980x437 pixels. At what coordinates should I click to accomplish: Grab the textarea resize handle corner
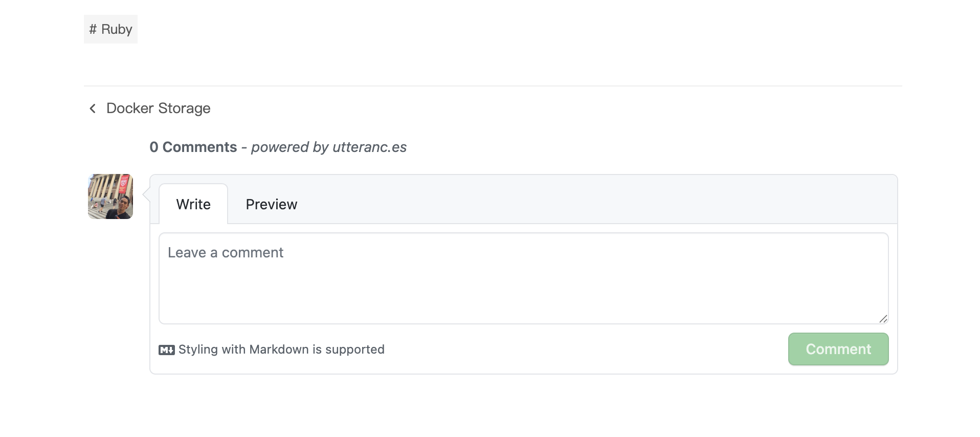tap(883, 319)
